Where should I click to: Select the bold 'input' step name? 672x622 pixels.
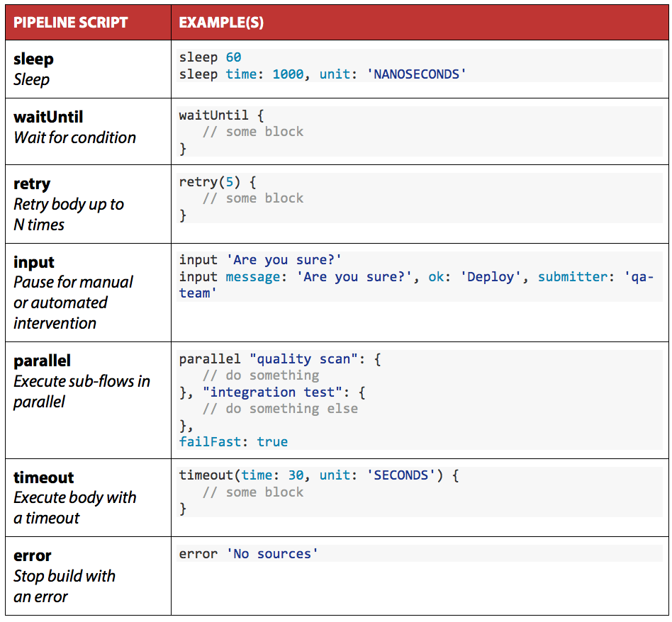34,261
